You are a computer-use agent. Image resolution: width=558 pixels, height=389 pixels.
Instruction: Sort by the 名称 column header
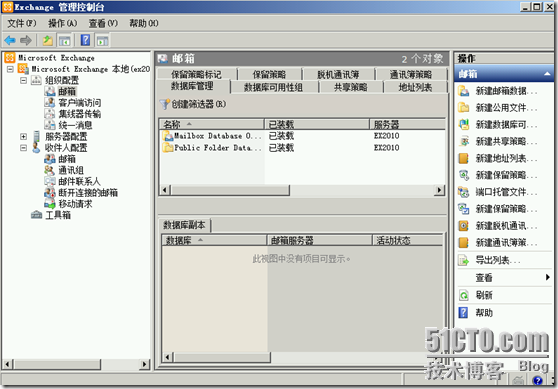[x=212, y=124]
